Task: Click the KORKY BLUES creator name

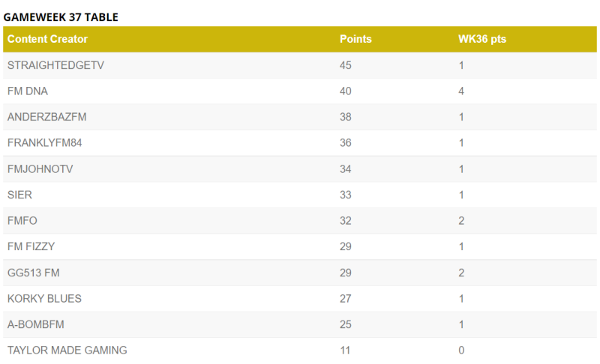Action: [x=44, y=298]
